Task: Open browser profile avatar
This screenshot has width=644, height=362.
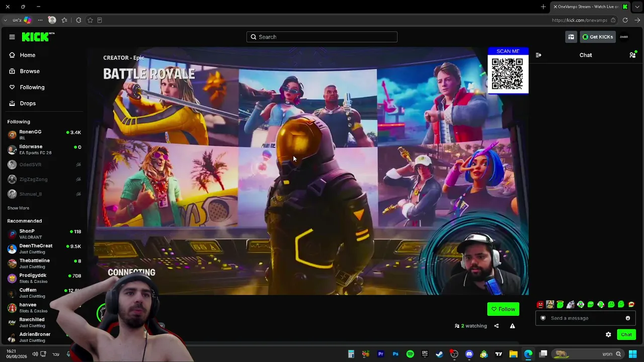Action: [52, 20]
